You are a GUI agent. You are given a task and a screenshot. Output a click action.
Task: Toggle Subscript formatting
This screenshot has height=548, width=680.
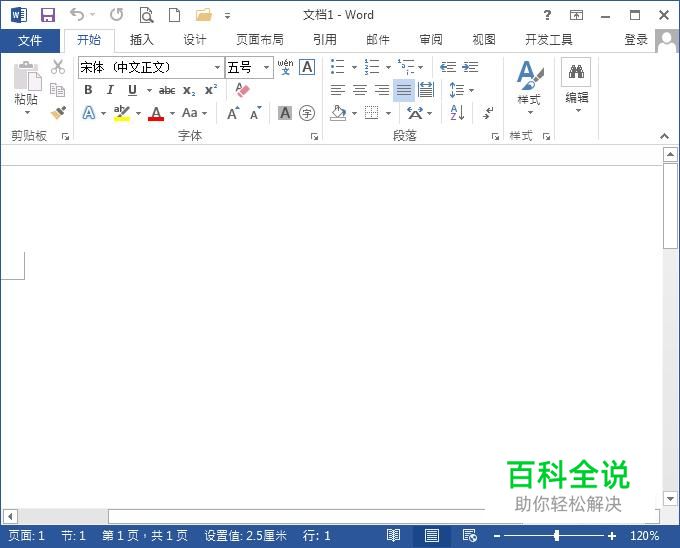pos(189,90)
